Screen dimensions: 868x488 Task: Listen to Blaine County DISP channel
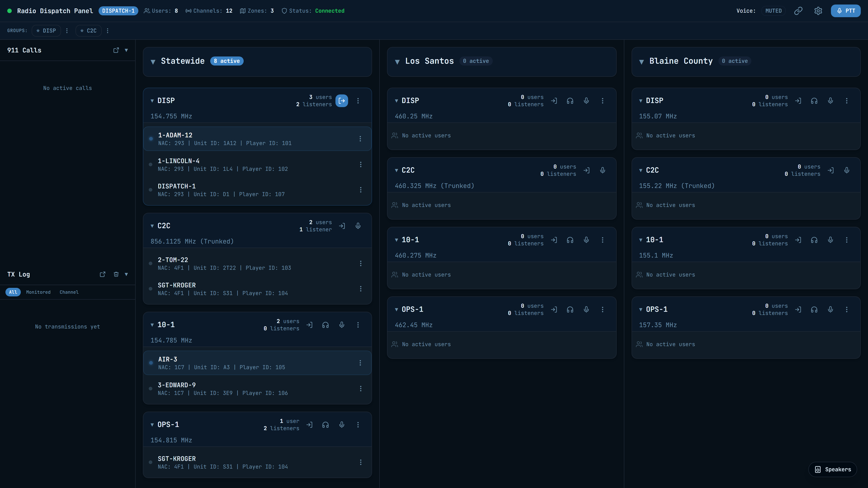coord(814,101)
